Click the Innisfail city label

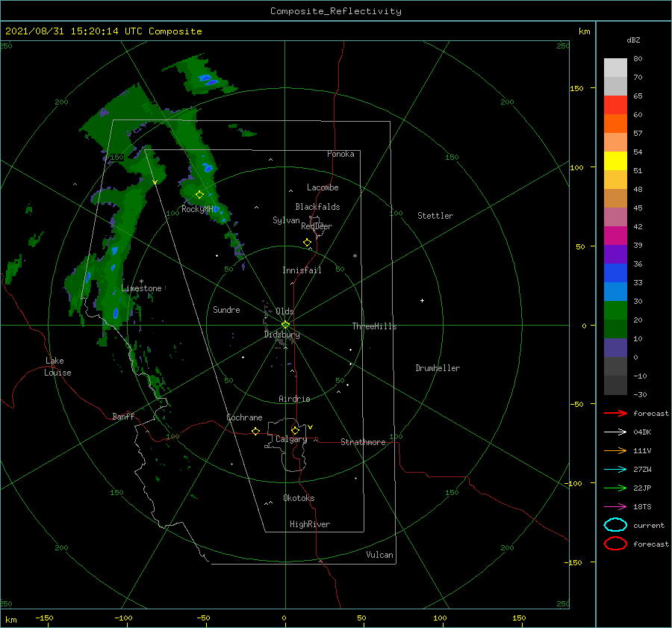pos(302,270)
